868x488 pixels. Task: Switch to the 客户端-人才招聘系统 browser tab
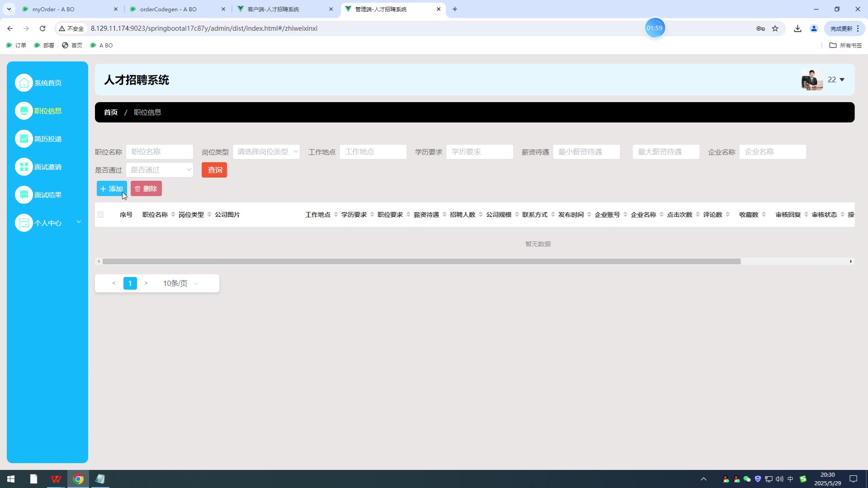[273, 9]
